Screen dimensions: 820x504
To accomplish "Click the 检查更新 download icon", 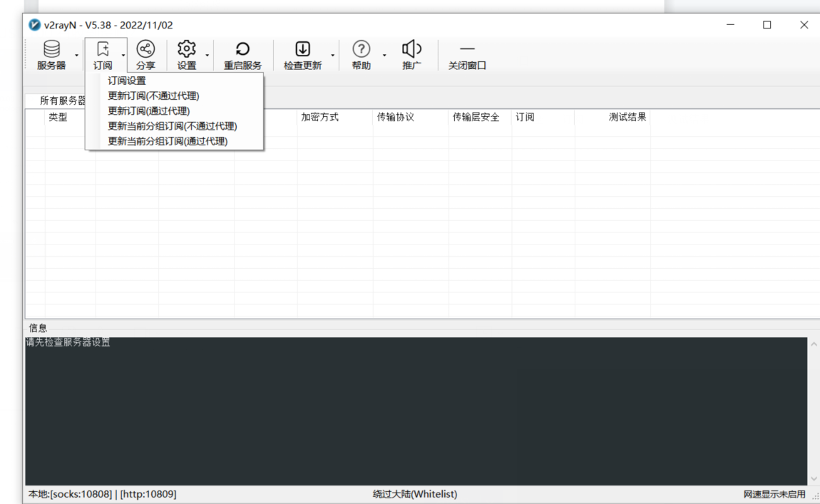I will point(302,49).
